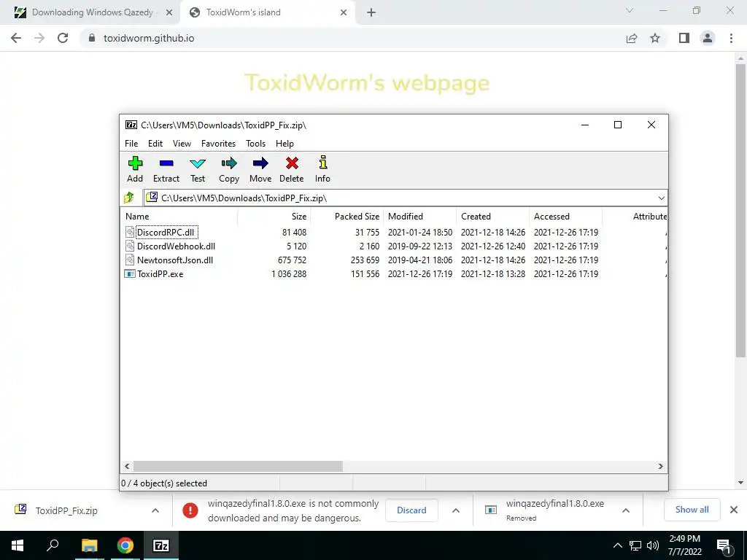Open Chrome side panel icon
Image resolution: width=747 pixels, height=560 pixels.
point(684,38)
